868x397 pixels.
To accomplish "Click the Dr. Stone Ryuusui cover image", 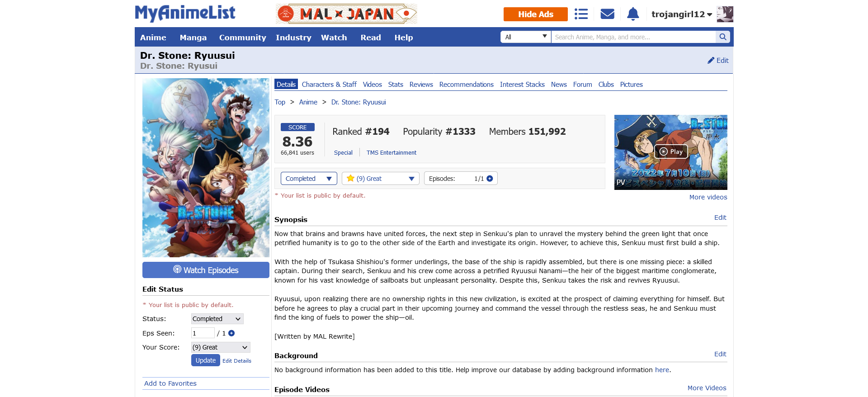I will tap(206, 168).
